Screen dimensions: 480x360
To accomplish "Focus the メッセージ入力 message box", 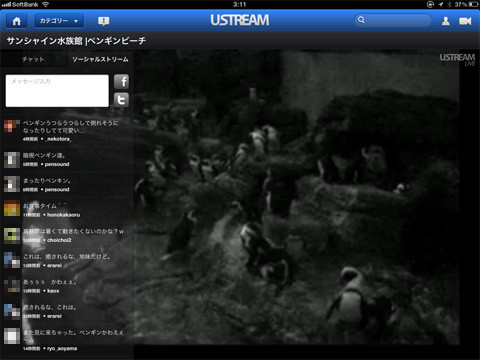I will (57, 91).
